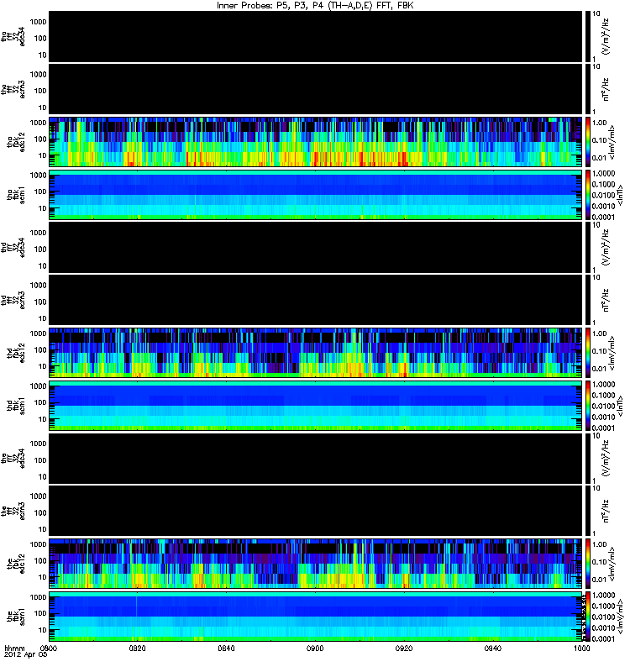
Task: Click the tha fbk edc12 spectrogram panel
Action: pos(316,142)
